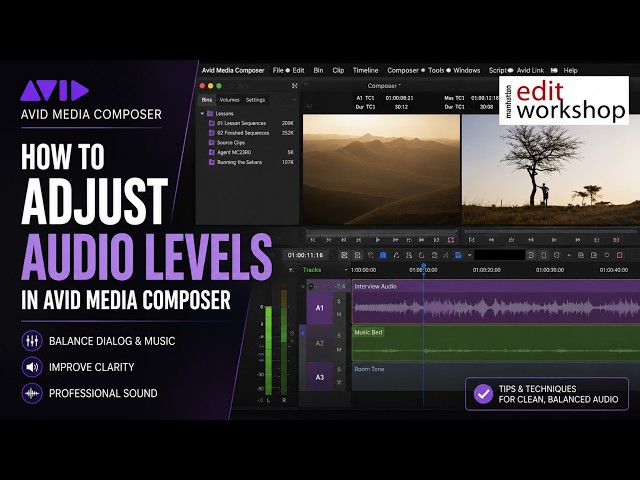
Task: Solo track A3
Action: pyautogui.click(x=339, y=369)
